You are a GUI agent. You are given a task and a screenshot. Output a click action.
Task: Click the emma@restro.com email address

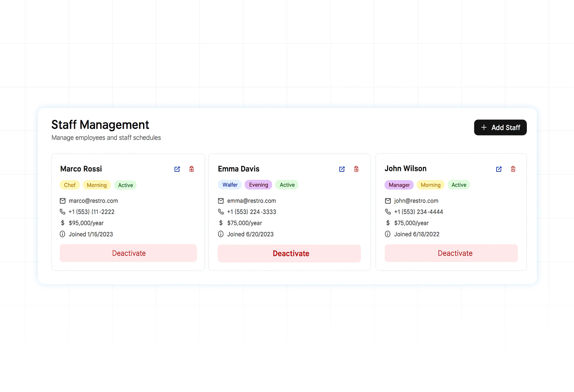[251, 201]
